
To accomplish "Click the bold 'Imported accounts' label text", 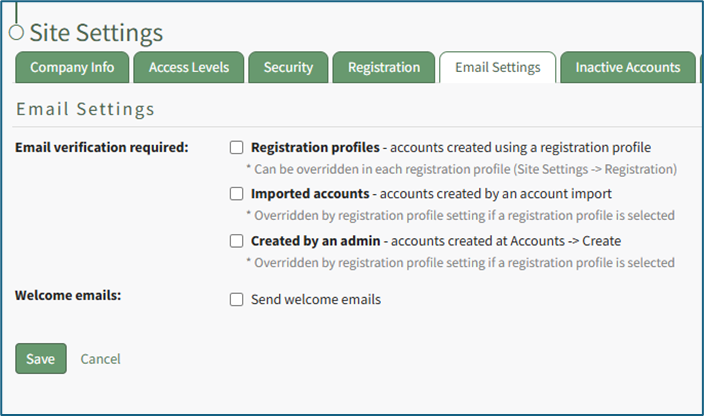I will coord(310,194).
